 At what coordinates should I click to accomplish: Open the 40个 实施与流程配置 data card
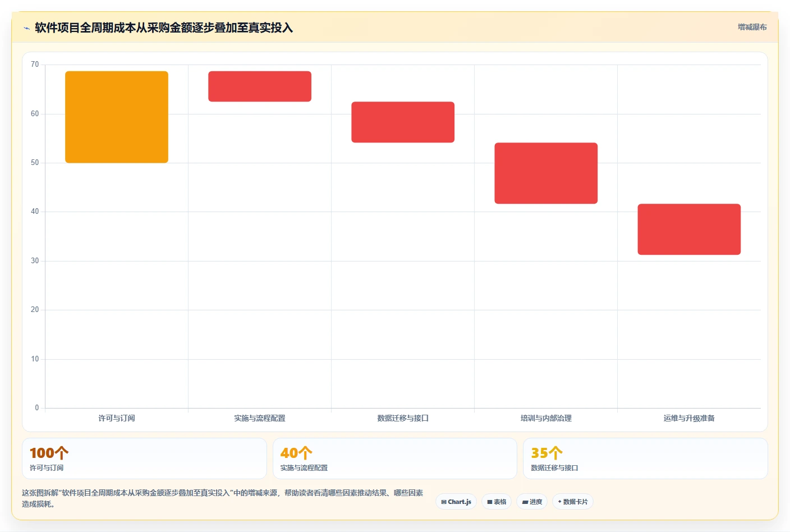[395, 458]
